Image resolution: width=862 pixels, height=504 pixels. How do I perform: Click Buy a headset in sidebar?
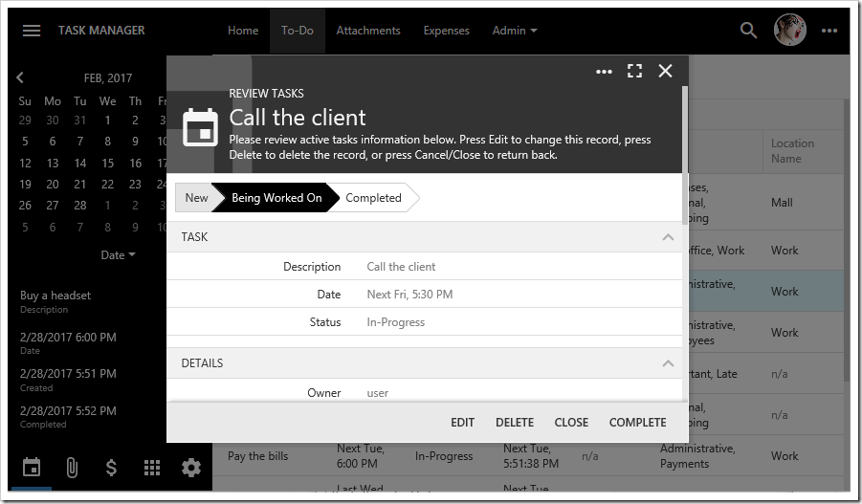coord(55,296)
